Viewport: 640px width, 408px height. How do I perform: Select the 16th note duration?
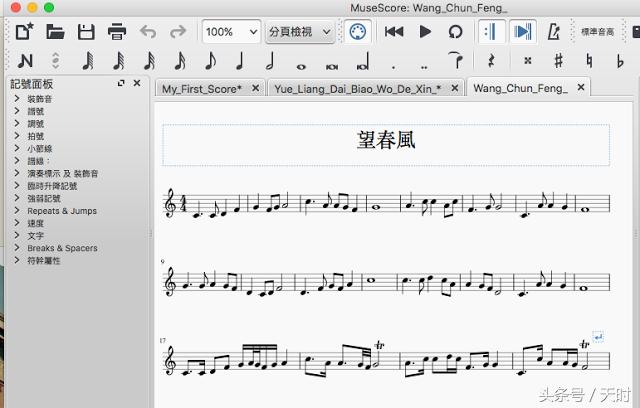(180, 61)
